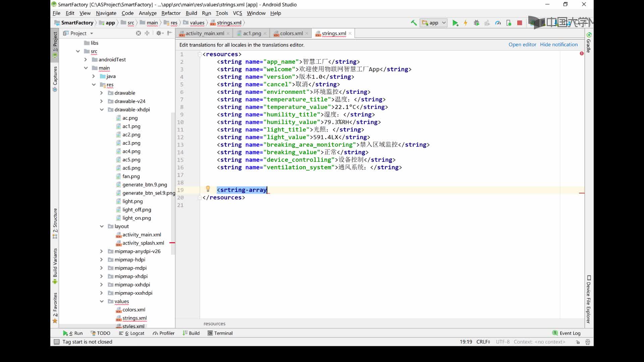The height and width of the screenshot is (362, 644).
Task: Close the ac1.png tab
Action: point(265,34)
